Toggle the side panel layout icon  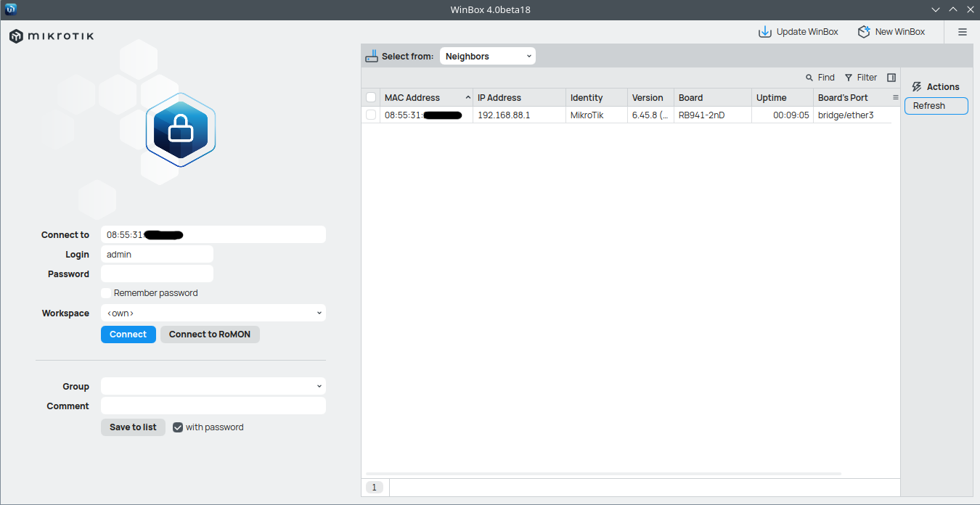[x=891, y=78]
